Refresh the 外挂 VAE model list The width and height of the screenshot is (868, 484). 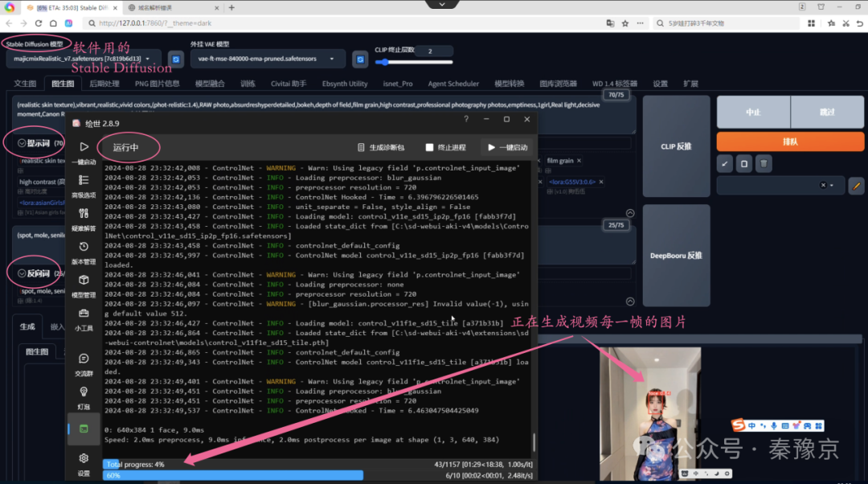click(x=360, y=59)
